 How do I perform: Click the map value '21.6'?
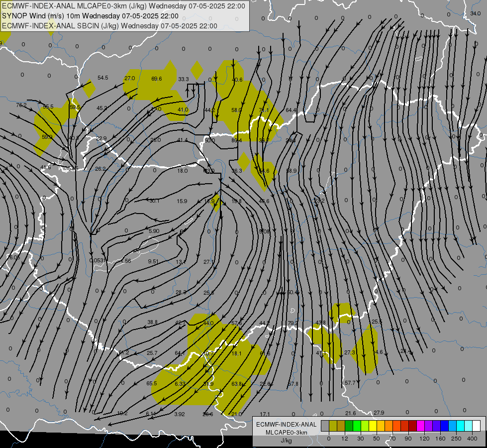click(351, 413)
